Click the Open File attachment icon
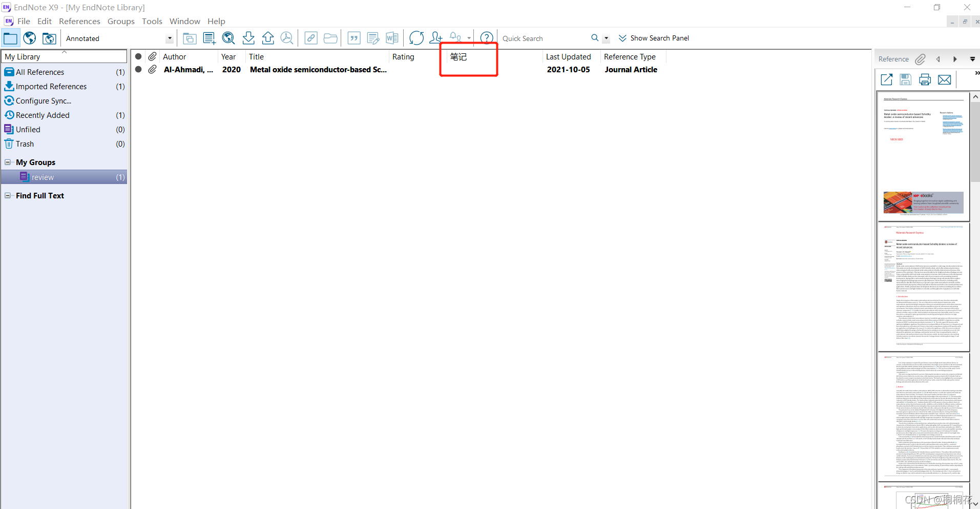 330,37
